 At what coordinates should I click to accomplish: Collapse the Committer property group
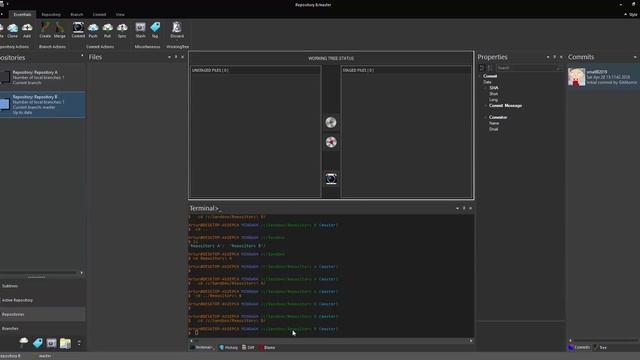pos(486,117)
